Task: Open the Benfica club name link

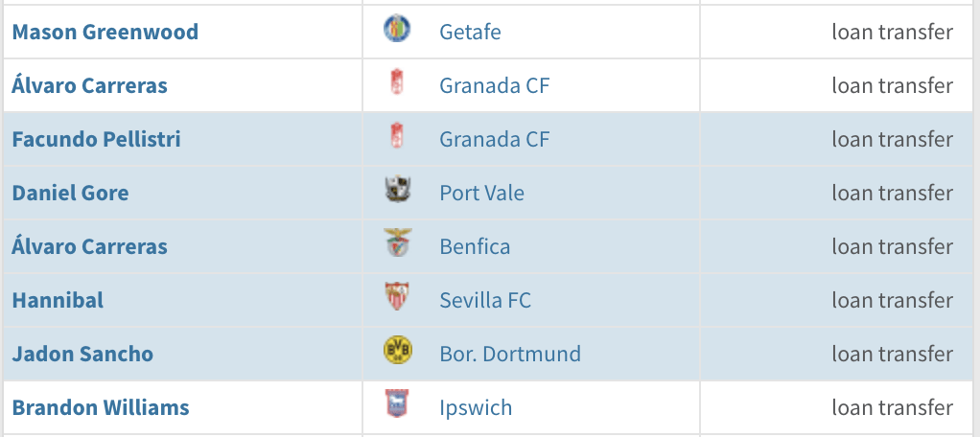Action: pyautogui.click(x=475, y=246)
